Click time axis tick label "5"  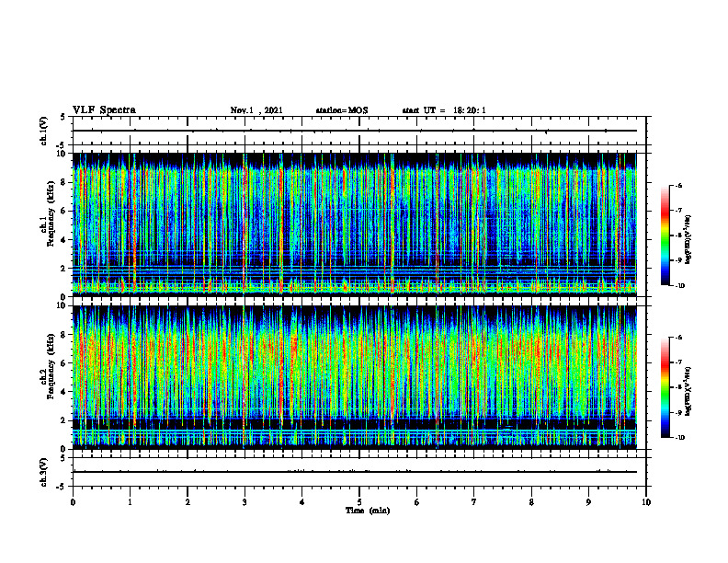359,502
